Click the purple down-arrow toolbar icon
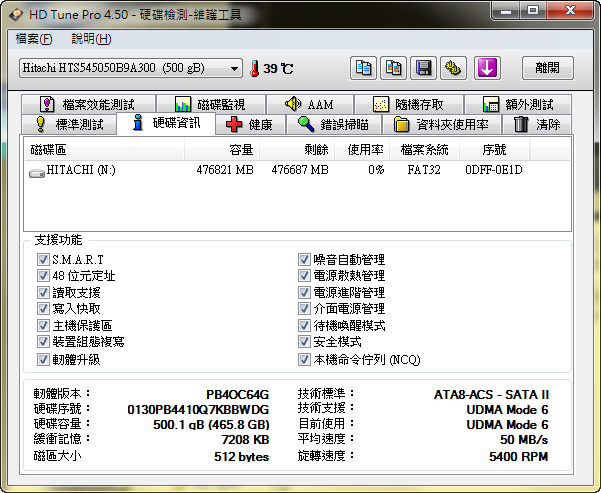The height and width of the screenshot is (493, 601). tap(487, 68)
